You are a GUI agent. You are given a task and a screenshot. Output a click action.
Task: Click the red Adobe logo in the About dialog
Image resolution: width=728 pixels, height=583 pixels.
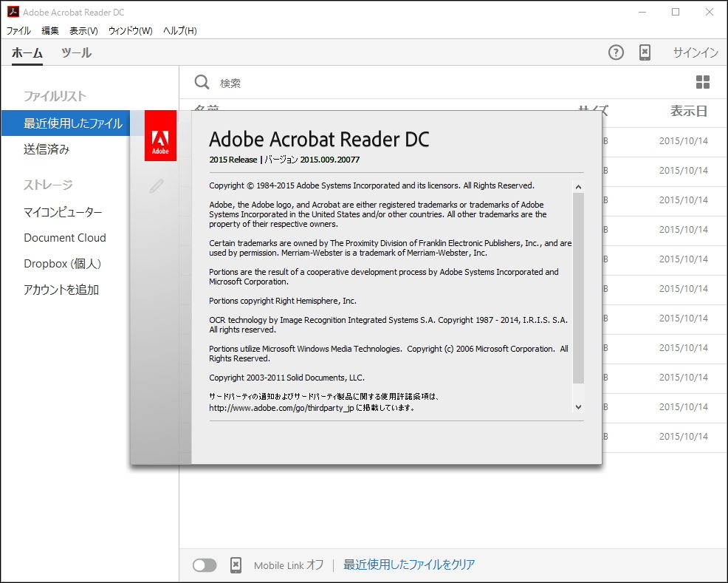coord(160,136)
